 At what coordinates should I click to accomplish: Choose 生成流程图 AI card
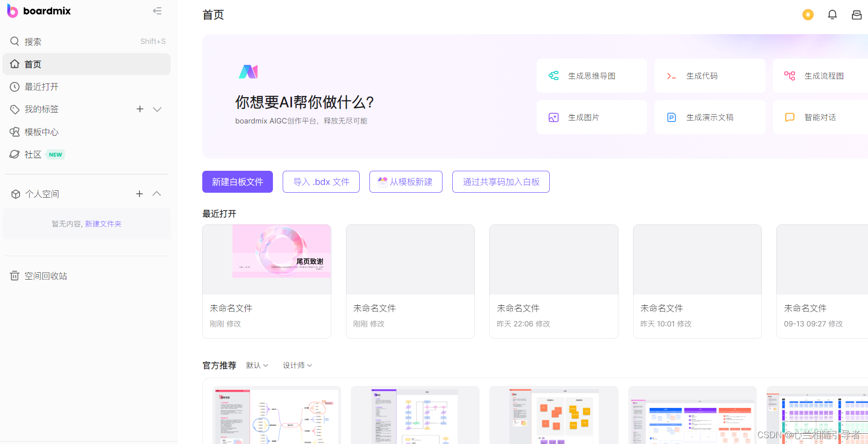820,76
